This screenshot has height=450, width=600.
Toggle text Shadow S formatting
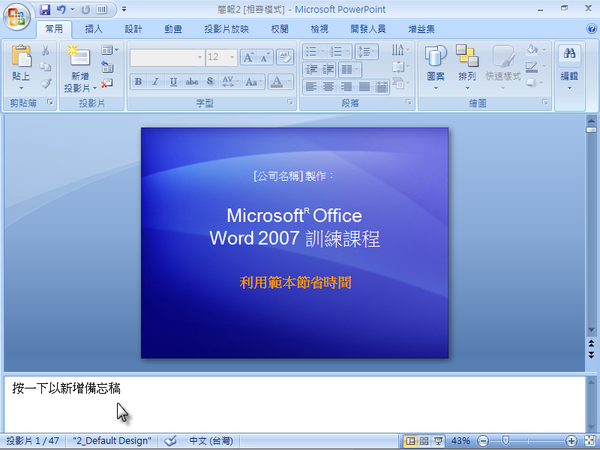pyautogui.click(x=210, y=82)
